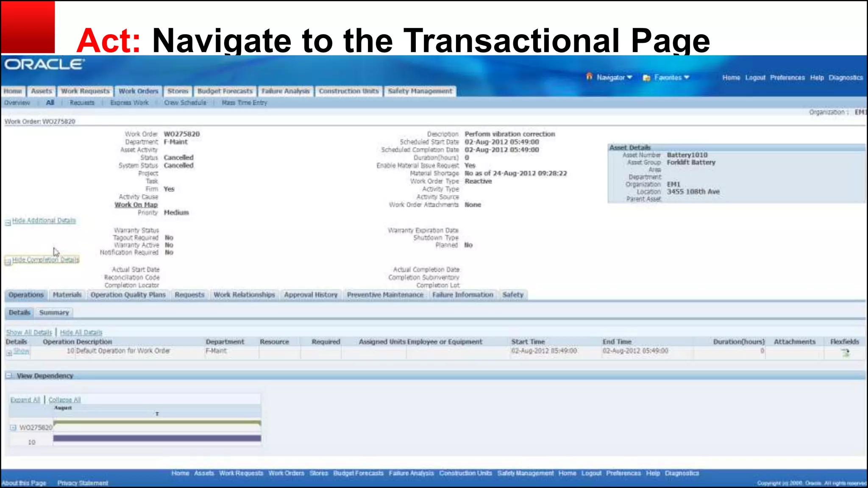Viewport: 868px width, 488px height.
Task: Open the Home tab
Action: 13,91
